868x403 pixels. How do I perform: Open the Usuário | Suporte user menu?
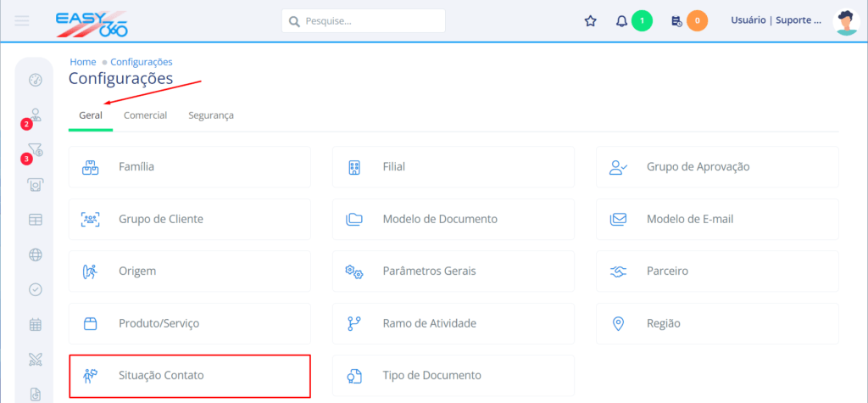click(x=776, y=21)
